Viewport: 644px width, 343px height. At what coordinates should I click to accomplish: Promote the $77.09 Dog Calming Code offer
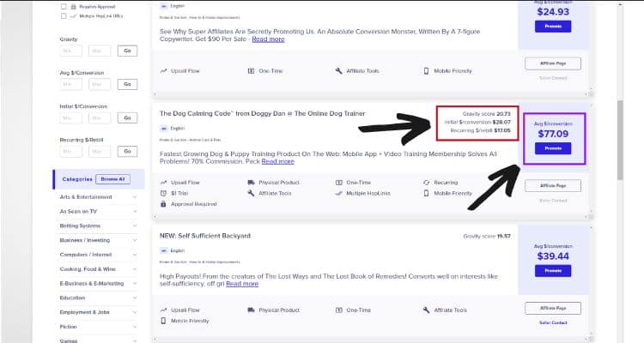[553, 148]
